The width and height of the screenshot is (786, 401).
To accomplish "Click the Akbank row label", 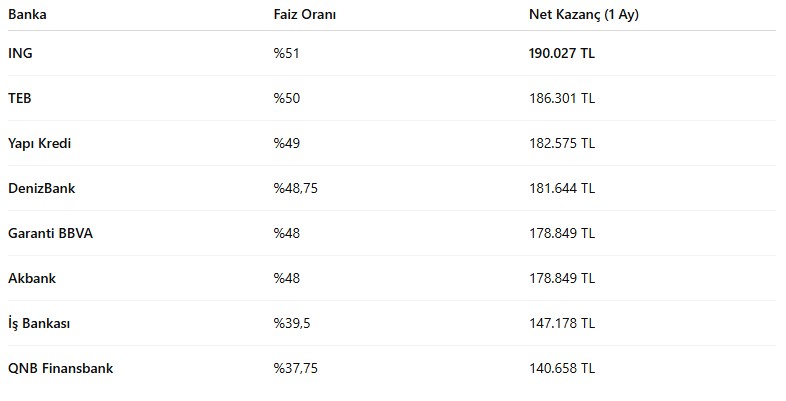I will [x=32, y=278].
